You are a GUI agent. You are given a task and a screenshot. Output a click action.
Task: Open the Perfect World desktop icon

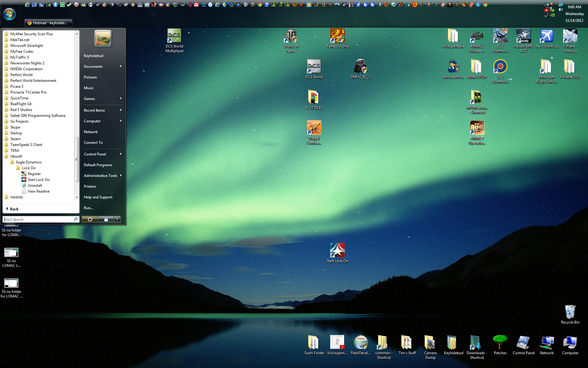pyautogui.click(x=337, y=38)
